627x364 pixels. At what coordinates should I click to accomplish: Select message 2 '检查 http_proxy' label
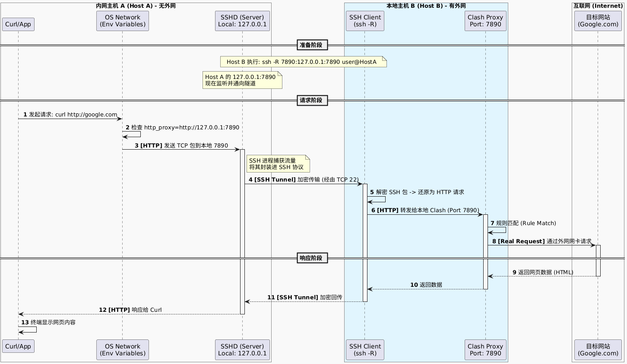[182, 128]
